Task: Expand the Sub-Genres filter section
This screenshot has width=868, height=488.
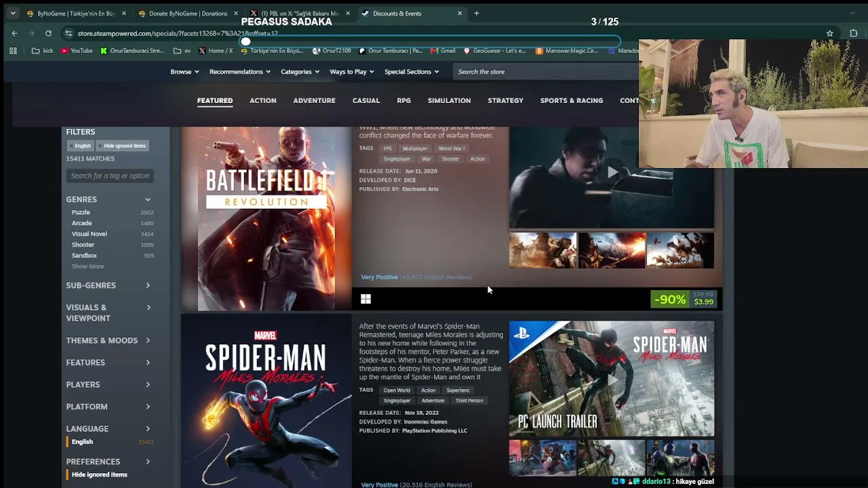Action: [x=108, y=285]
